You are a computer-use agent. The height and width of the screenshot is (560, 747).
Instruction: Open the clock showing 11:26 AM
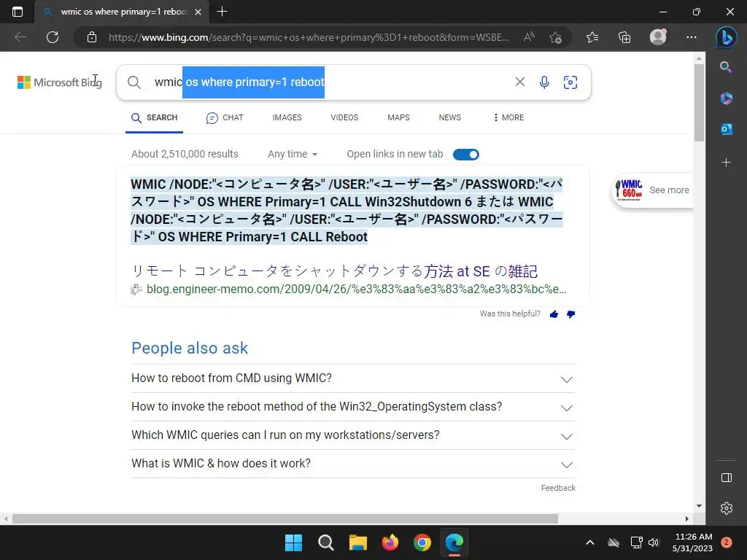point(692,542)
